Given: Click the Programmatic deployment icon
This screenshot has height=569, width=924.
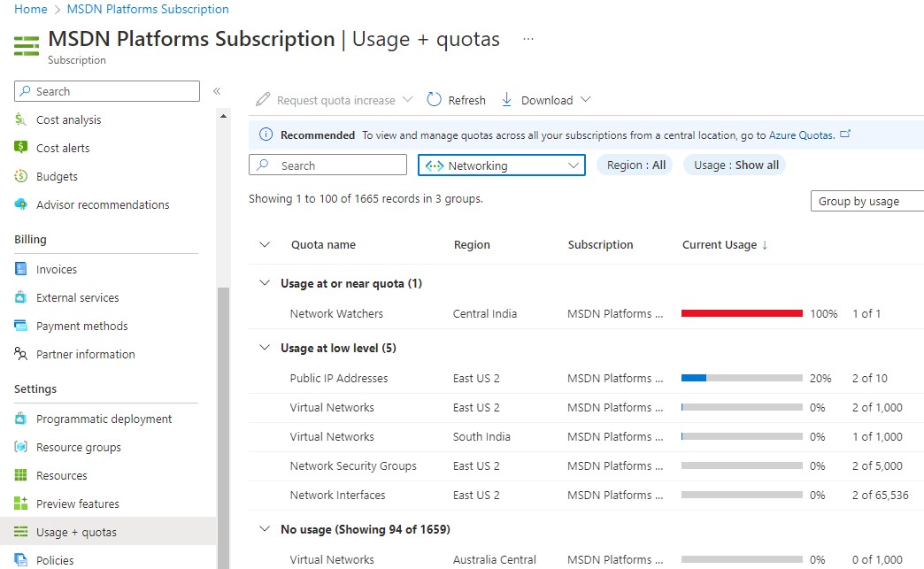Looking at the screenshot, I should click(20, 419).
